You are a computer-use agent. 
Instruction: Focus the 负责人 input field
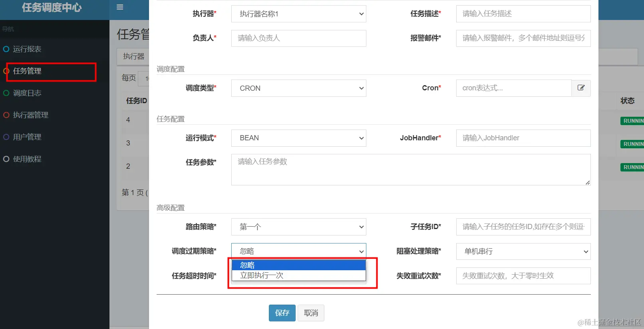(299, 38)
